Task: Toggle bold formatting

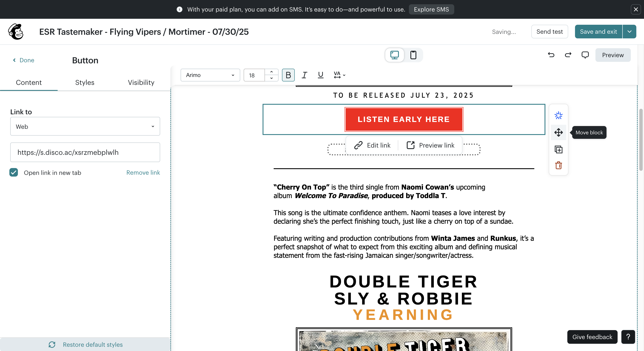Action: pos(288,75)
